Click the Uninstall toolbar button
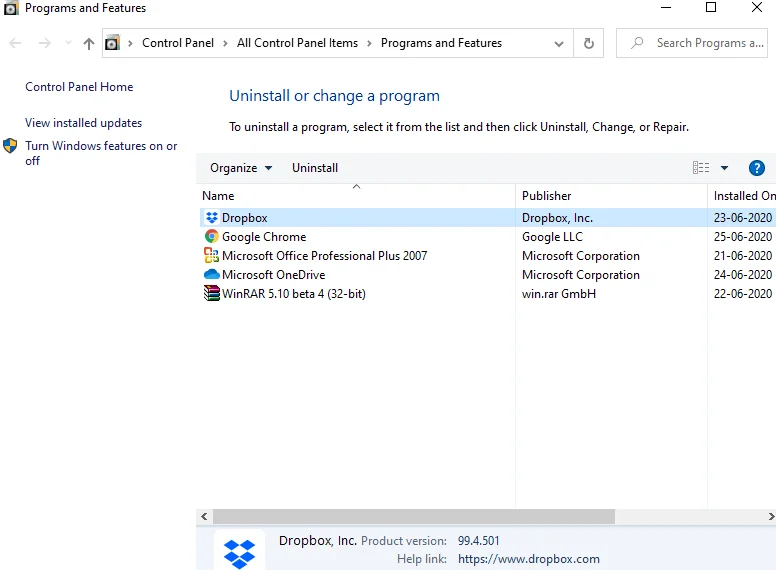The image size is (776, 570). point(315,168)
